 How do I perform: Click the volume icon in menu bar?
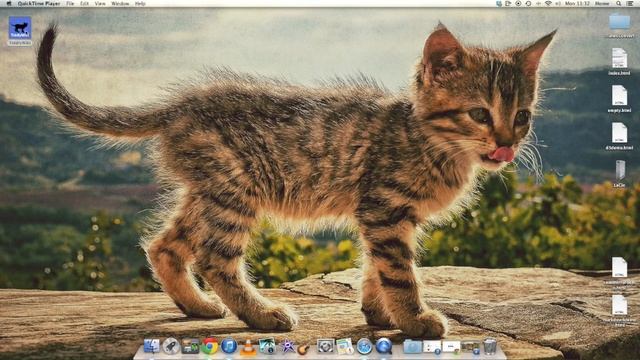click(x=558, y=3)
